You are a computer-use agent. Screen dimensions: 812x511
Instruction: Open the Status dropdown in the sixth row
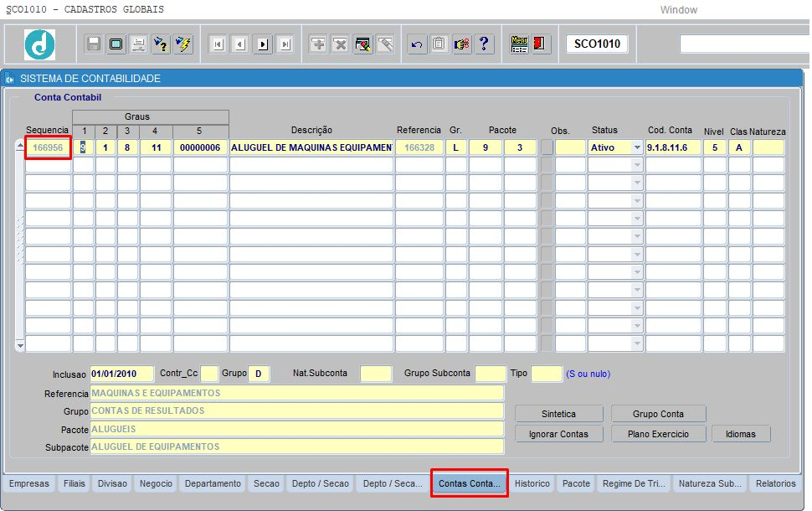[x=637, y=237]
